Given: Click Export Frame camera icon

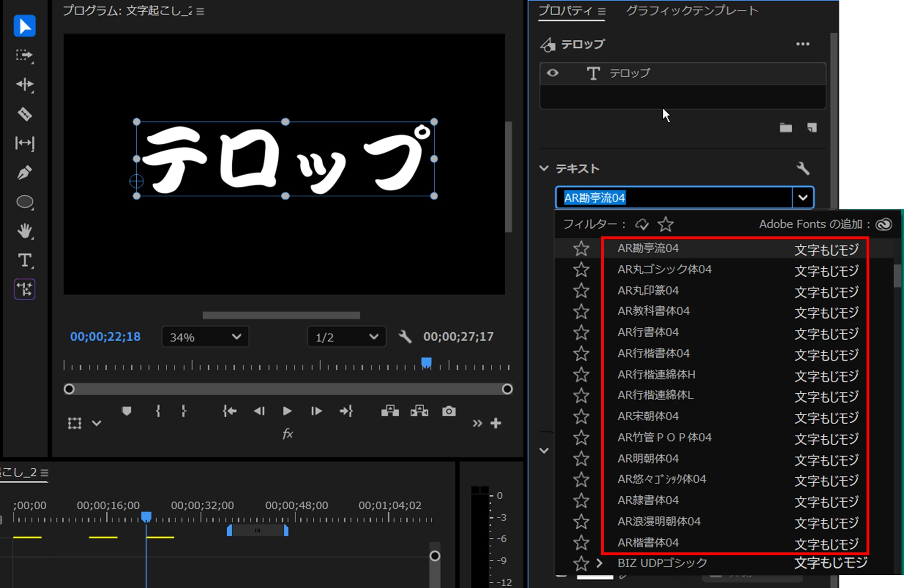Looking at the screenshot, I should click(448, 411).
